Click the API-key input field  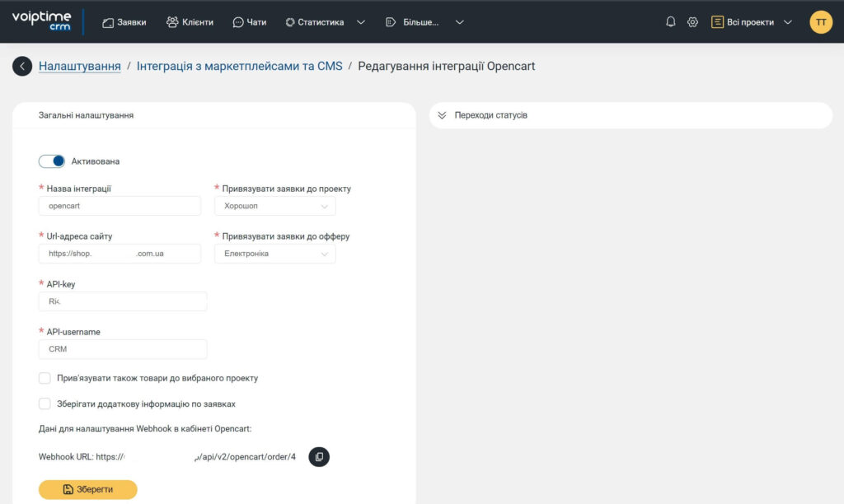123,301
